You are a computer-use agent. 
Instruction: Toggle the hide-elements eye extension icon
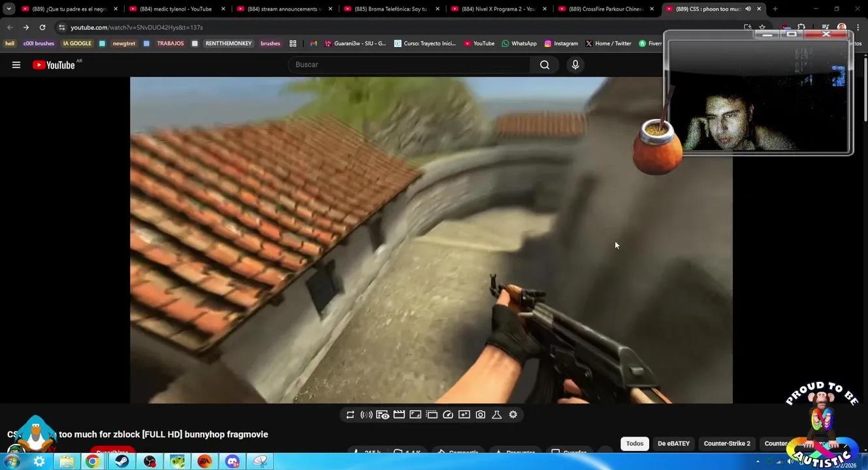383,415
